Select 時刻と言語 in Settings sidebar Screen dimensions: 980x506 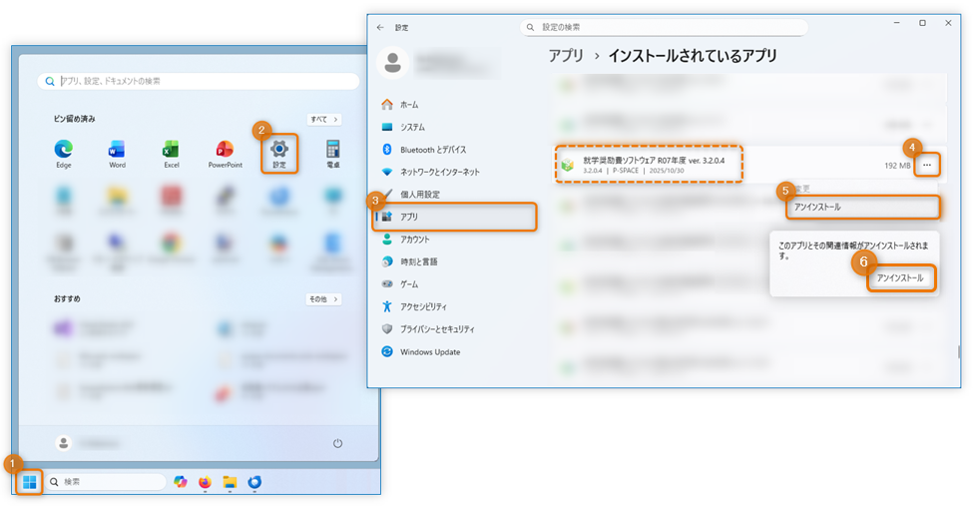454,261
